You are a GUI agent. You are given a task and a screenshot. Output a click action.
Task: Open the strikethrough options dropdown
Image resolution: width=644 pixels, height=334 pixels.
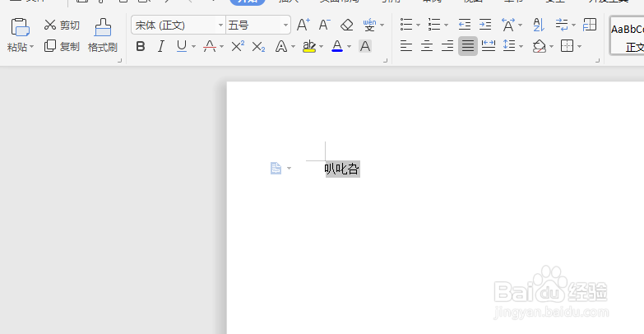pos(222,46)
